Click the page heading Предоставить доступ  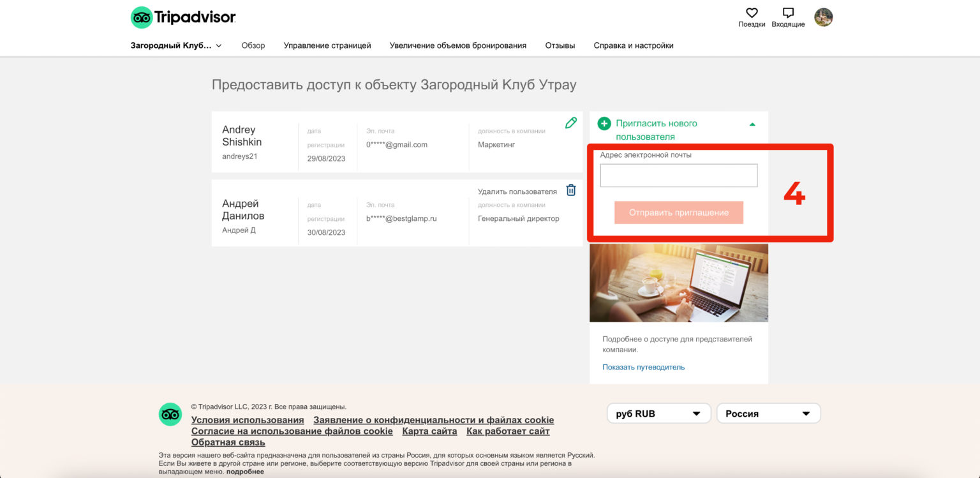pos(394,85)
